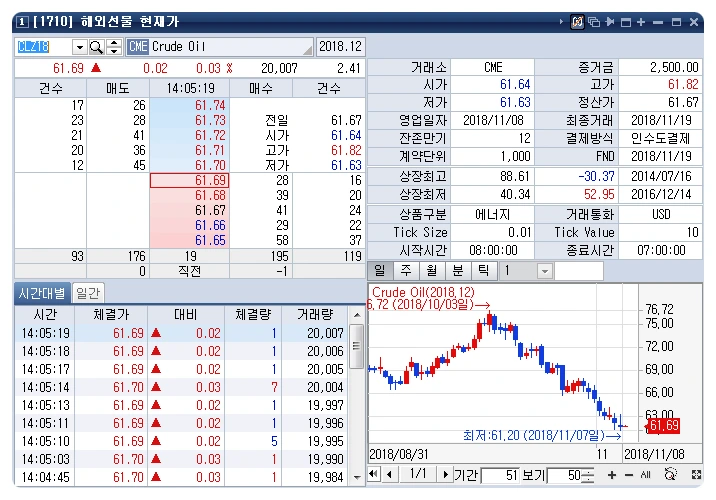
Task: Expand the title bar arrow menu
Action: (x=561, y=21)
